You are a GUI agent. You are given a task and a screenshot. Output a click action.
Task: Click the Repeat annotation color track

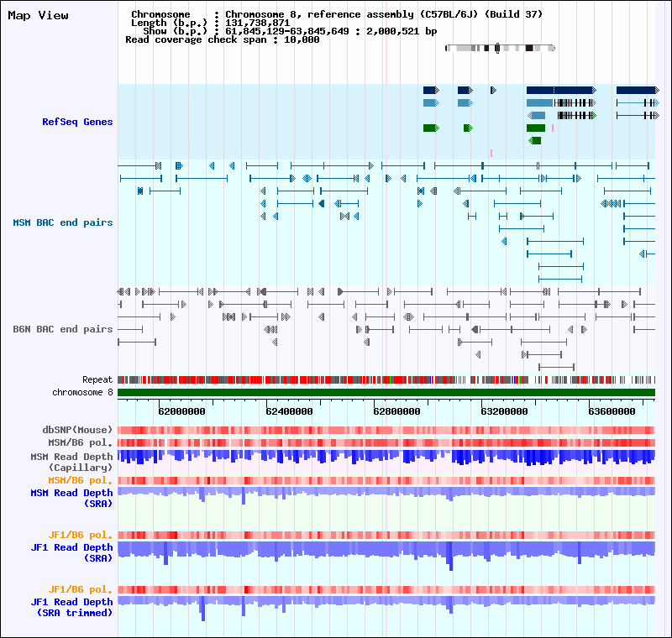pyautogui.click(x=386, y=379)
